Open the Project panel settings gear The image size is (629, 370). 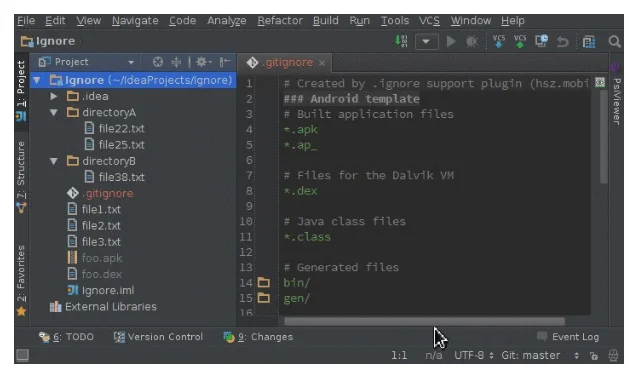(203, 62)
